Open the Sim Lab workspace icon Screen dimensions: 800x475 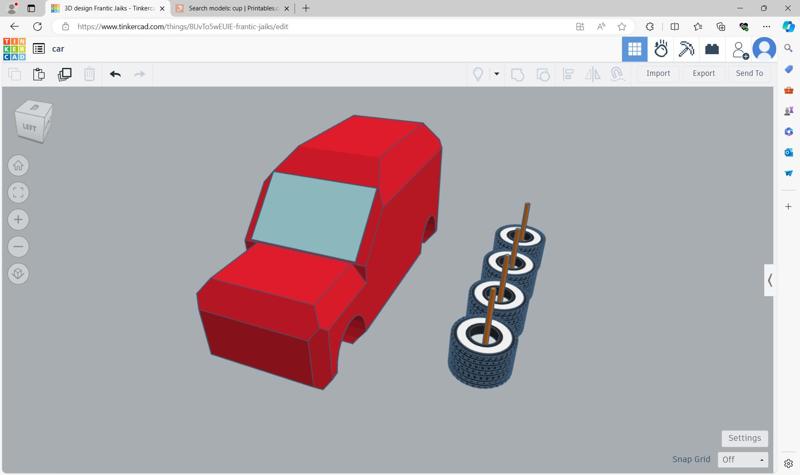(x=661, y=48)
